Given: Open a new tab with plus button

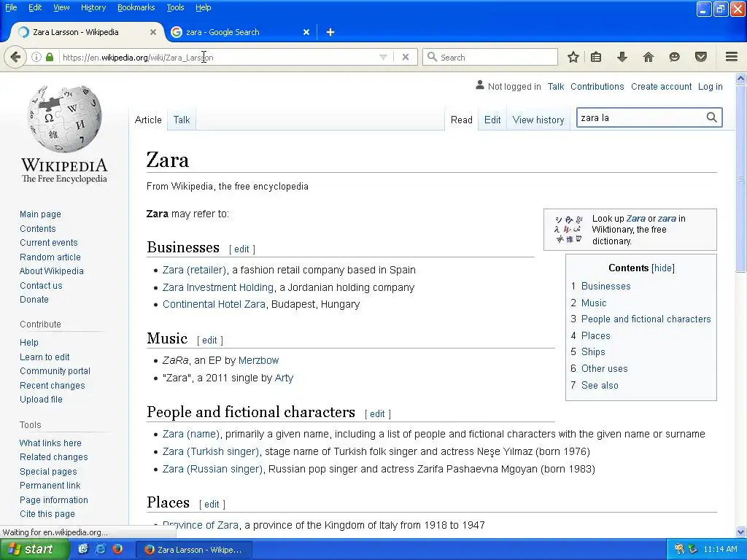Looking at the screenshot, I should click(x=330, y=32).
